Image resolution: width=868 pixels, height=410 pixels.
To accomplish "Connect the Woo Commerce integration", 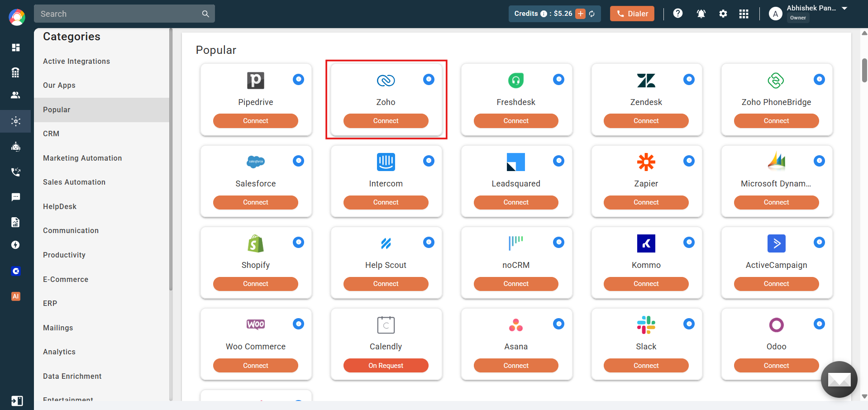I will [256, 366].
